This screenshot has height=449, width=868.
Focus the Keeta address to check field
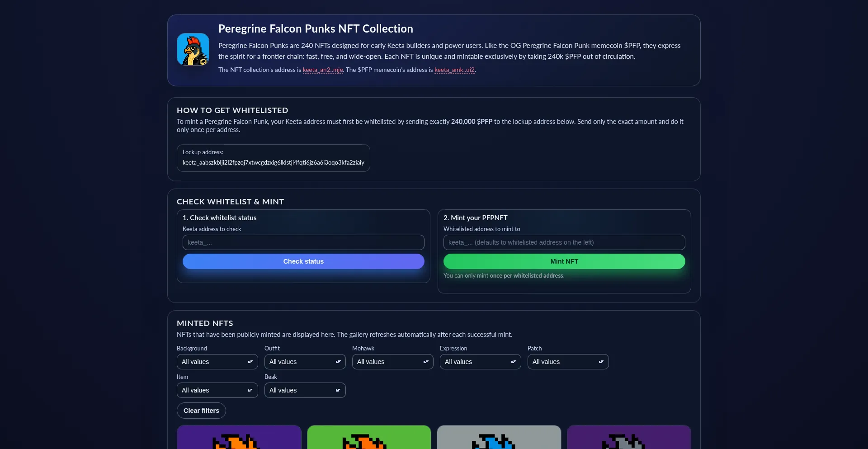click(x=303, y=242)
